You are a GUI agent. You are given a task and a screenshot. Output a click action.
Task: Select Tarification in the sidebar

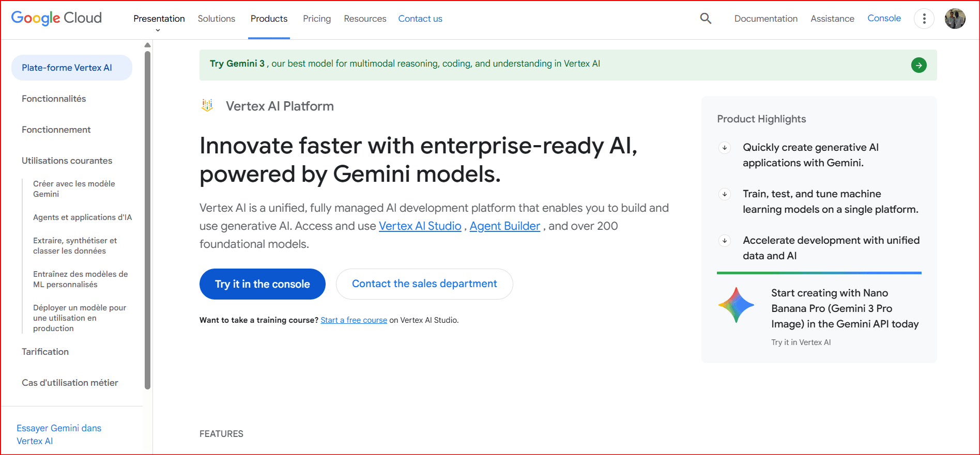[x=45, y=352]
